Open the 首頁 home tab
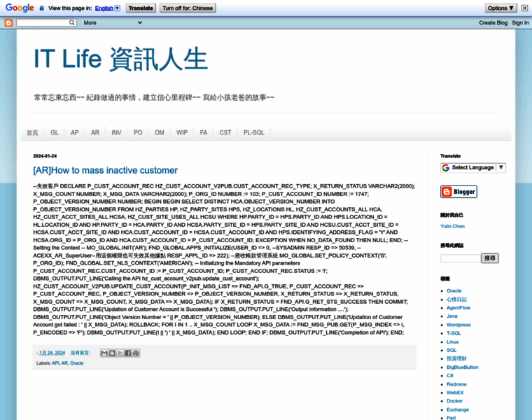This screenshot has height=420, width=532. [33, 132]
